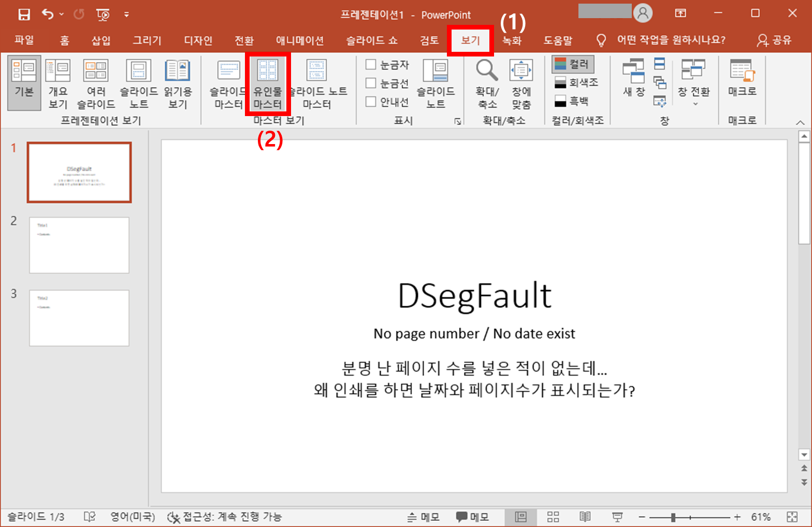Switch to the 검토 tab
Viewport: 812px width, 527px height.
coord(429,40)
